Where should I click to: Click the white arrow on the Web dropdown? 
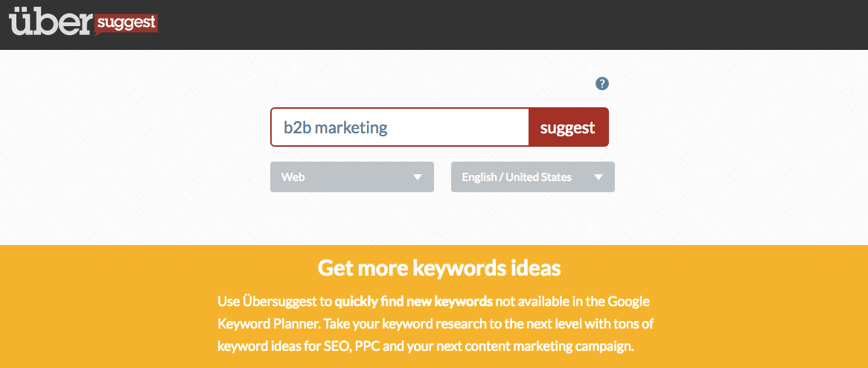point(418,177)
